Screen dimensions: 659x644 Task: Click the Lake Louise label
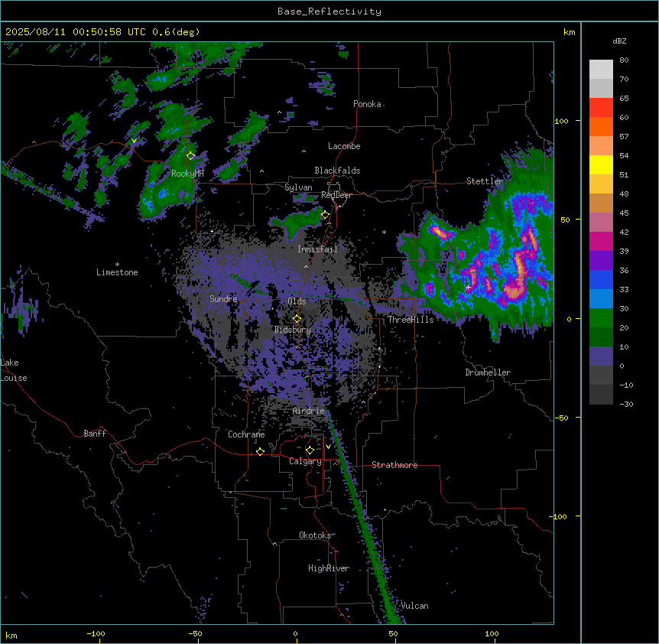click(14, 370)
